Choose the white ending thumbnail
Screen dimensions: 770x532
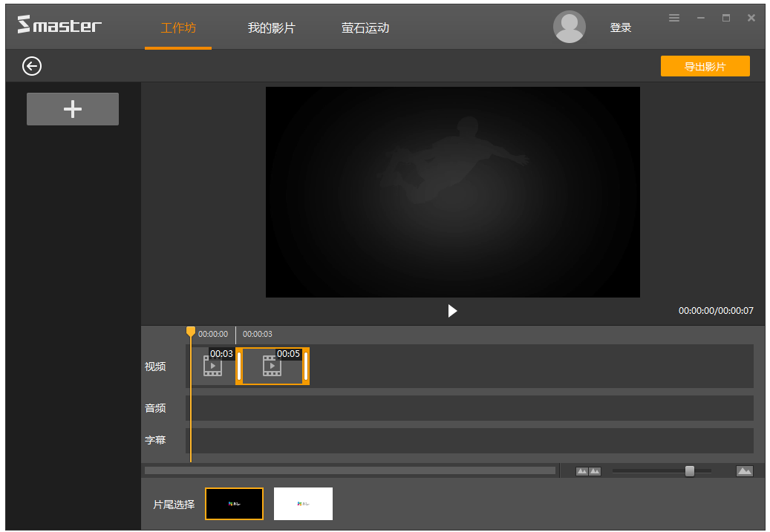pos(303,504)
